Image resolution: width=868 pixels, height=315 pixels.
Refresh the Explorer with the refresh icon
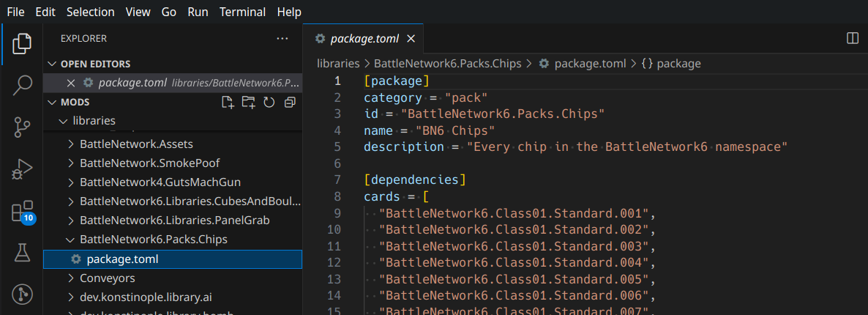pos(269,102)
